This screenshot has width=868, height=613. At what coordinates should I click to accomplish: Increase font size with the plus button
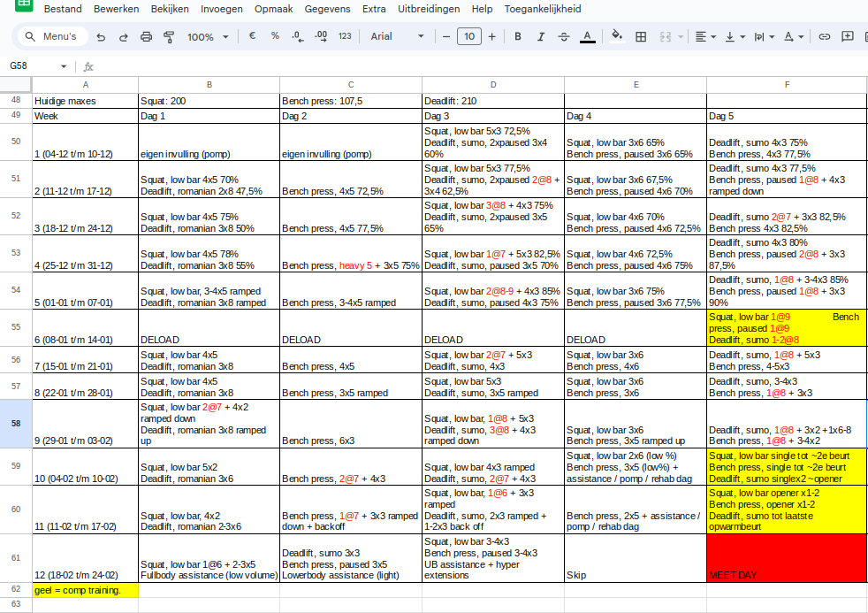(492, 37)
